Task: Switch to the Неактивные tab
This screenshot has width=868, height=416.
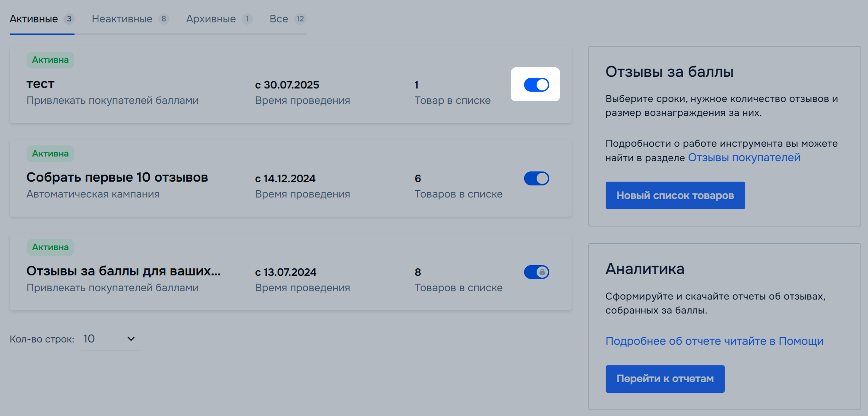Action: coord(122,19)
